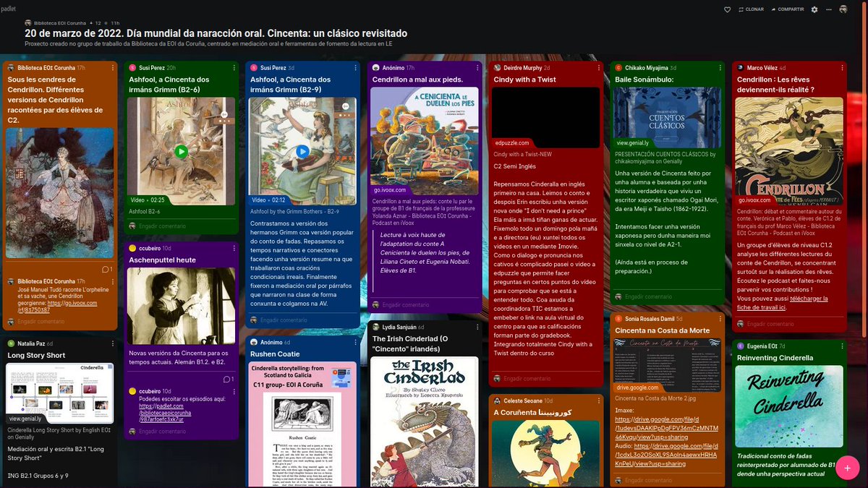This screenshot has height=488, width=868.
Task: Click Marco Vélez author avatar
Action: pos(740,67)
